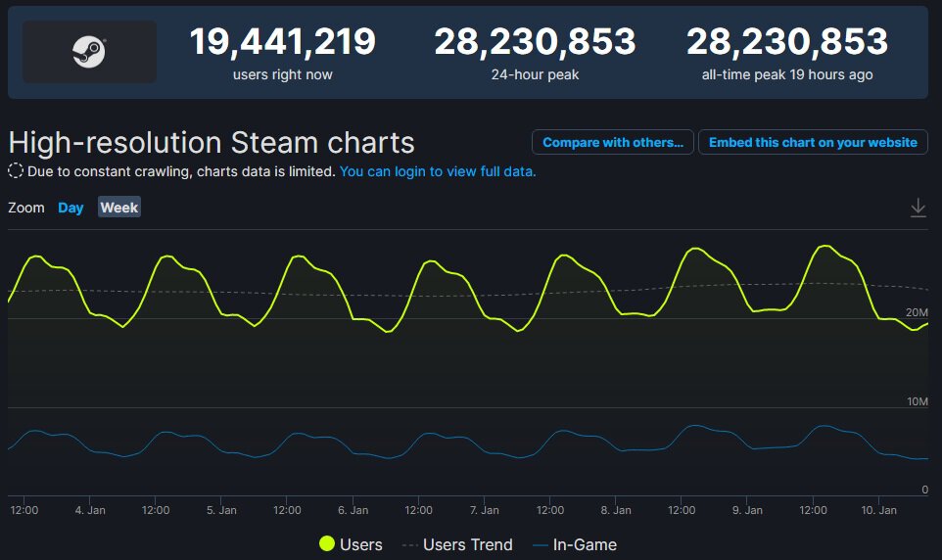
Task: Click the 8. Jan x-axis label
Action: point(616,510)
